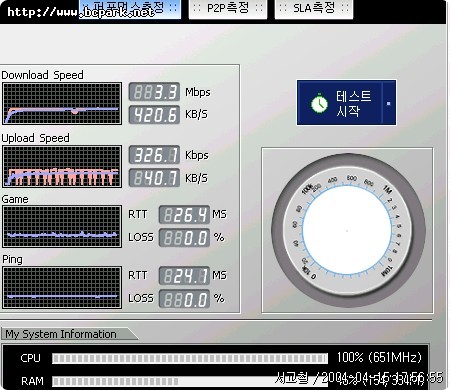Click the round speedometer dial gauge
The width and height of the screenshot is (450, 390).
[x=348, y=230]
